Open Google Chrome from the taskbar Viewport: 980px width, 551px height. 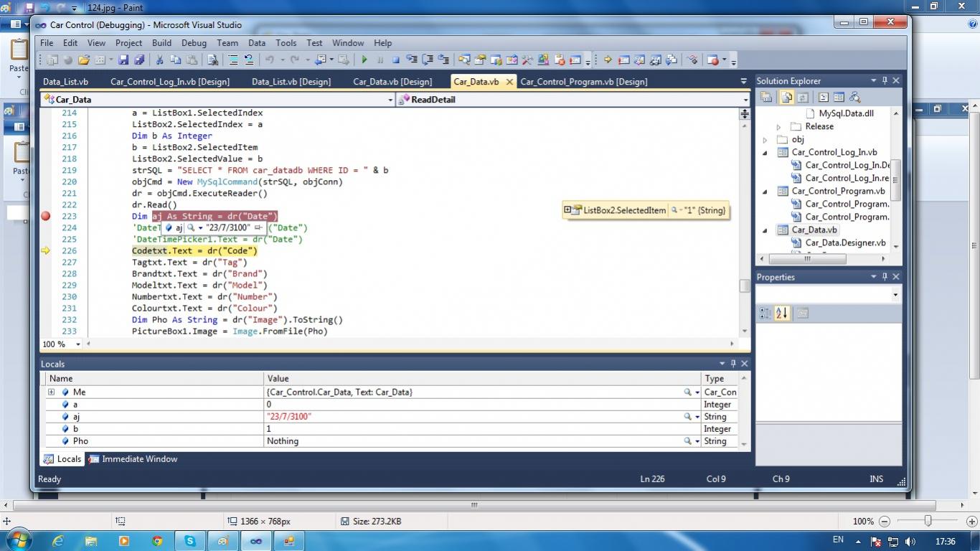pyautogui.click(x=157, y=541)
